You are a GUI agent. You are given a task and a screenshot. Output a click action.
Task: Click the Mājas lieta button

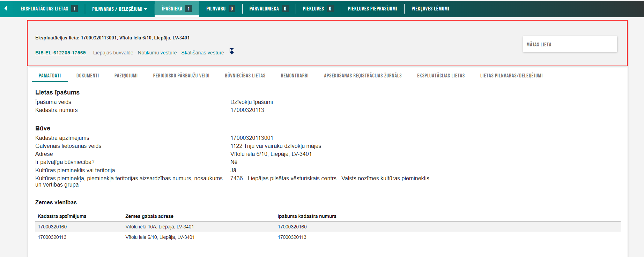(x=570, y=44)
